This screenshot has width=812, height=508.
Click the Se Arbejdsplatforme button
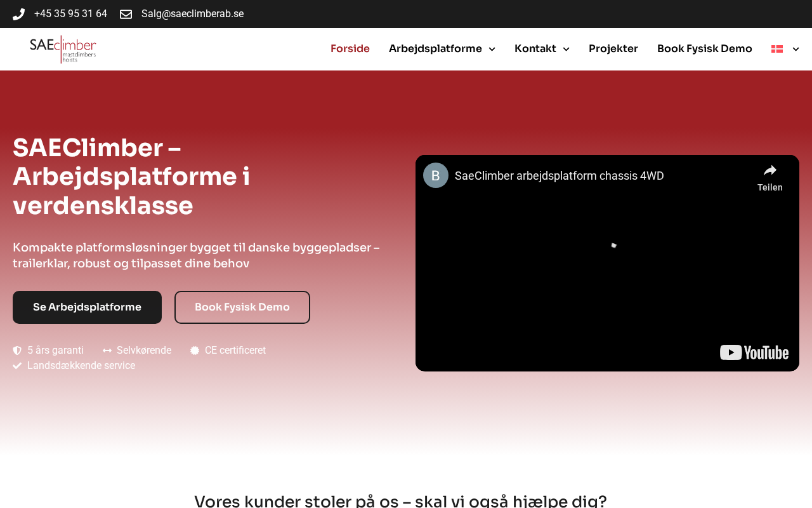87,307
